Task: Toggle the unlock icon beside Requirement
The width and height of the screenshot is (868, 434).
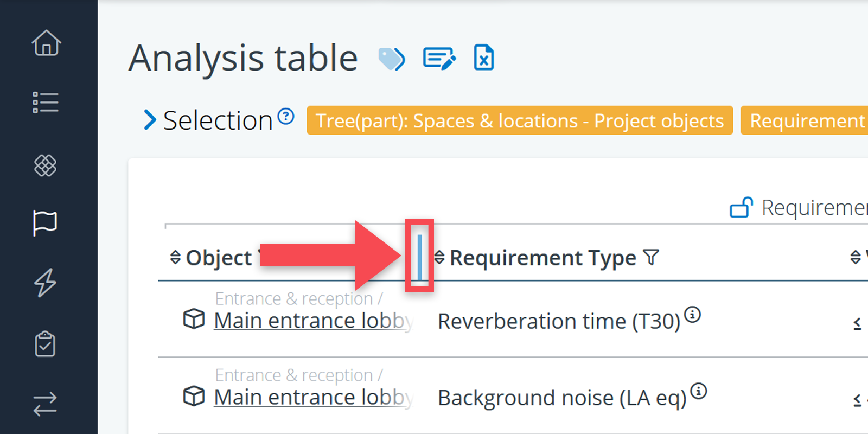Action: 741,207
